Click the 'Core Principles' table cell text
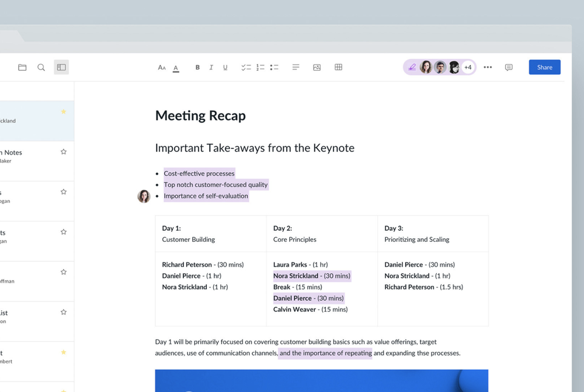The width and height of the screenshot is (584, 392). click(294, 239)
